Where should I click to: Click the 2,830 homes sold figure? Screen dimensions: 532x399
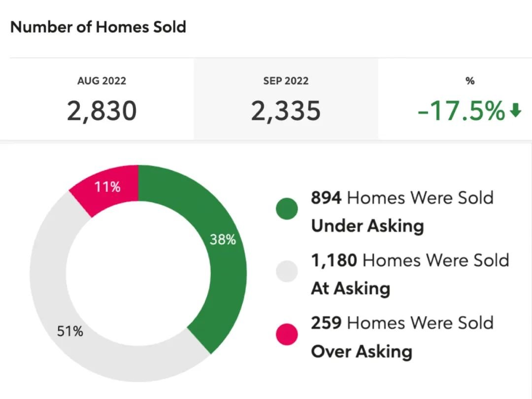101,110
